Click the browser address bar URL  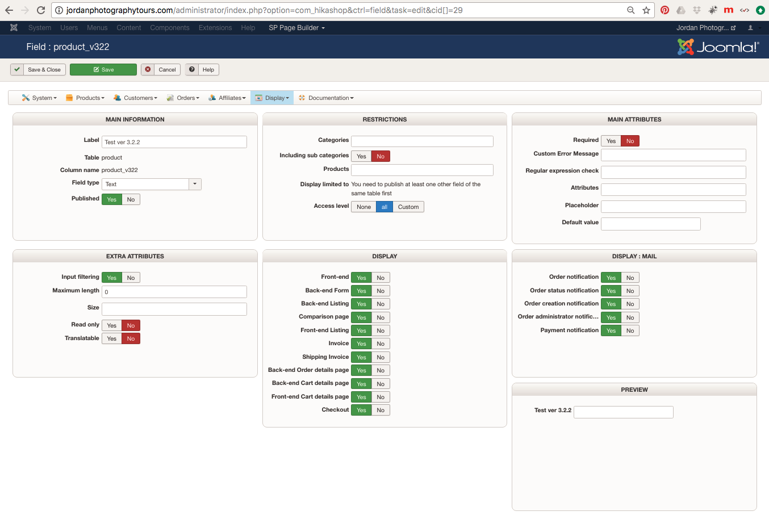(264, 10)
